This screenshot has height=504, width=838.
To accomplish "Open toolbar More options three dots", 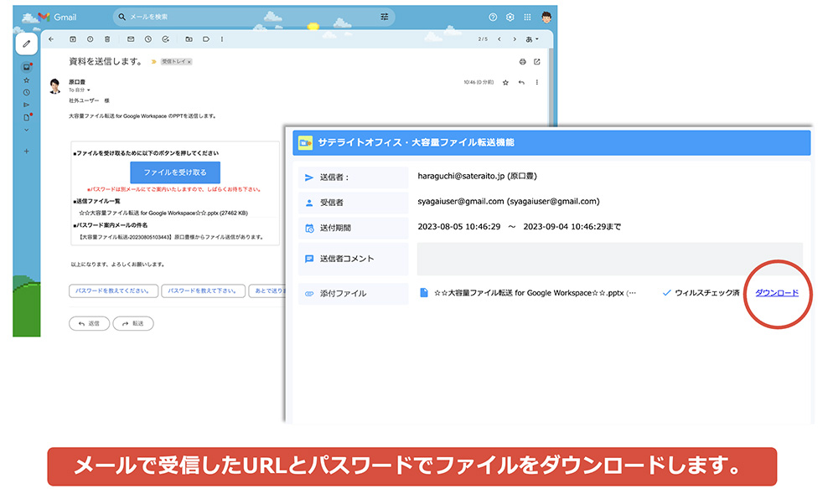I will coord(222,39).
